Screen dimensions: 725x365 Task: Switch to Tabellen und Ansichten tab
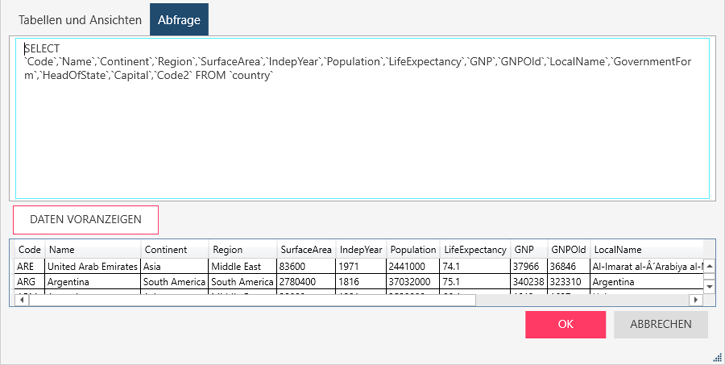[x=80, y=20]
